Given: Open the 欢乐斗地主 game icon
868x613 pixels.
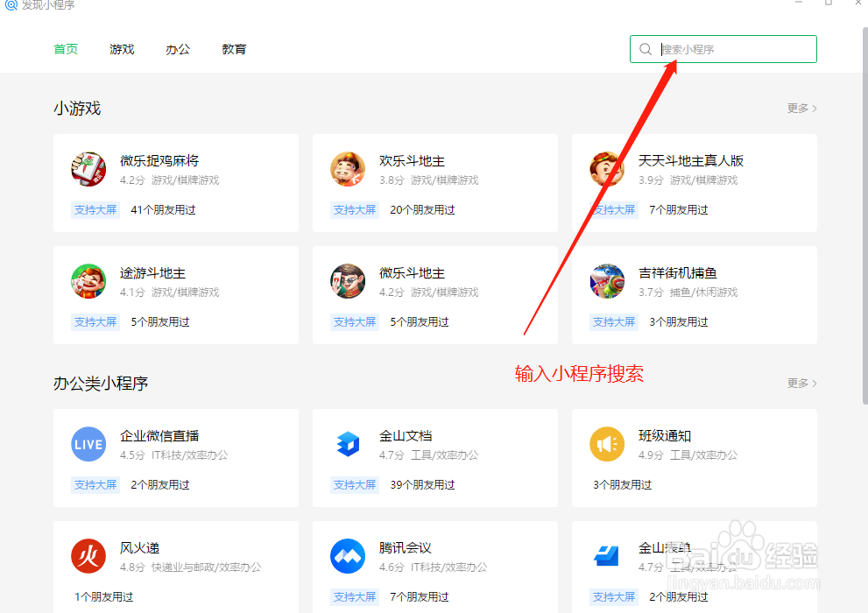Looking at the screenshot, I should (348, 169).
